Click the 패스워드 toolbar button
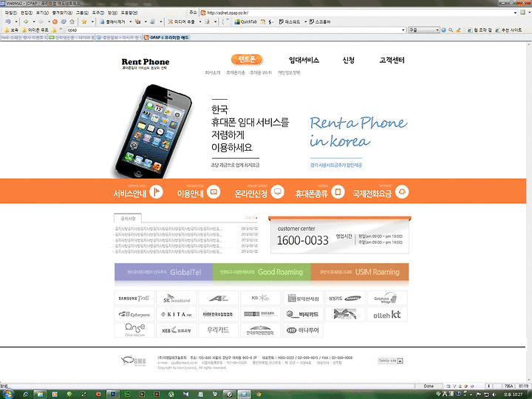Image resolution: width=532 pixels, height=399 pixels. click(290, 21)
